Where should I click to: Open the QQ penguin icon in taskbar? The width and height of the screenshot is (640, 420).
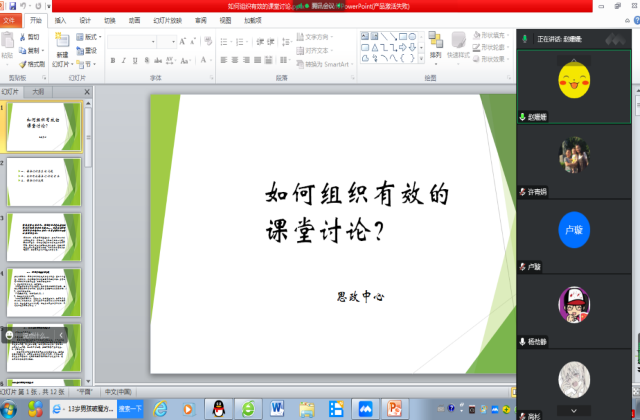pos(217,408)
